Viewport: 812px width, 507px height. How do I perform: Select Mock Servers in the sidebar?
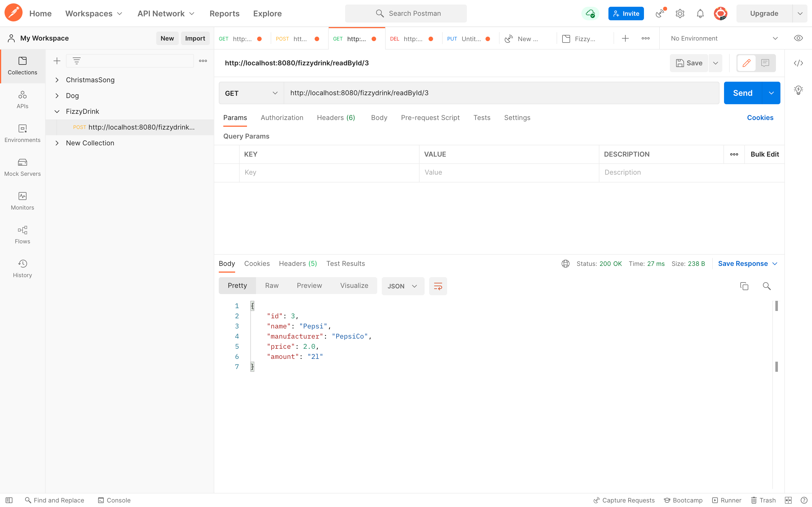pyautogui.click(x=22, y=167)
